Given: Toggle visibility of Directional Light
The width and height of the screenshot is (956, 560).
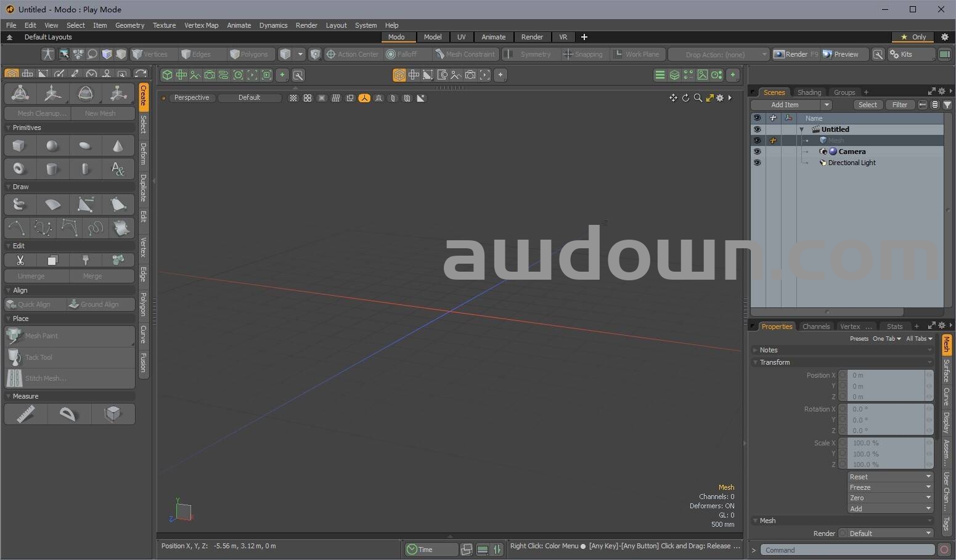Looking at the screenshot, I should 757,163.
